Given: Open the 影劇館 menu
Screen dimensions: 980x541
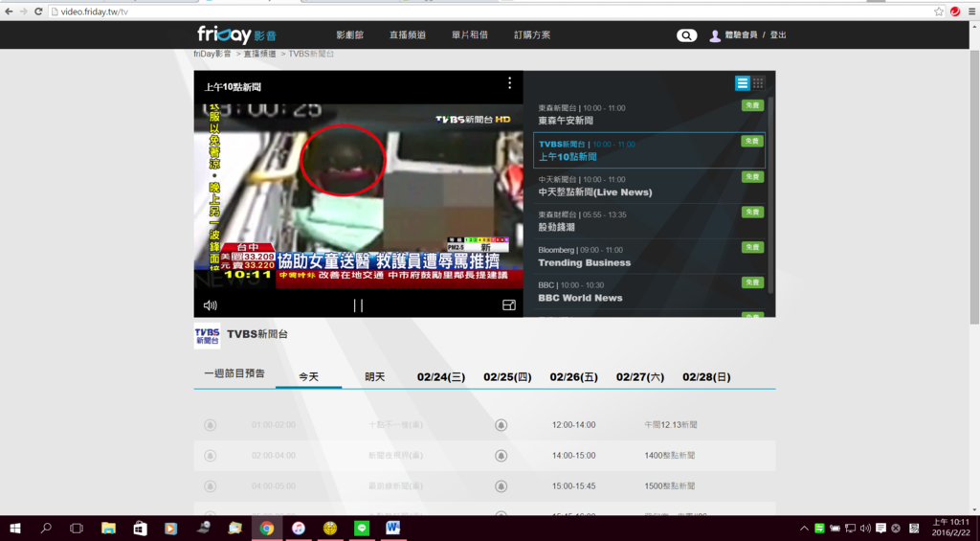Looking at the screenshot, I should [350, 35].
